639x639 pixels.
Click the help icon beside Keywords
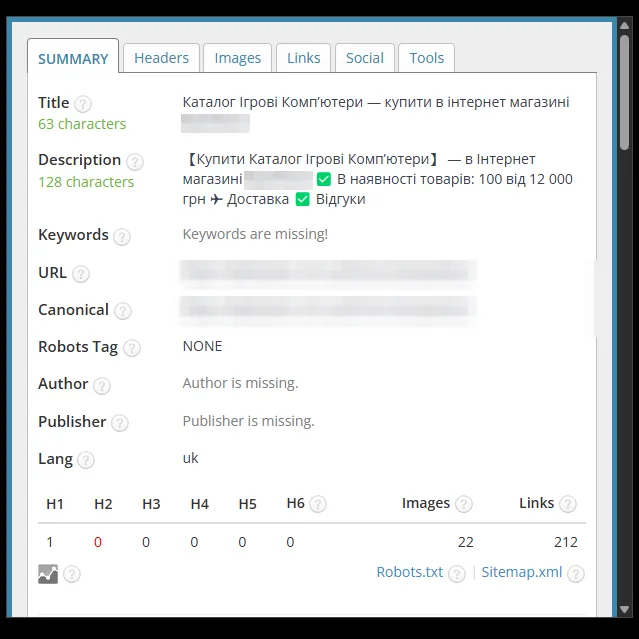(122, 237)
